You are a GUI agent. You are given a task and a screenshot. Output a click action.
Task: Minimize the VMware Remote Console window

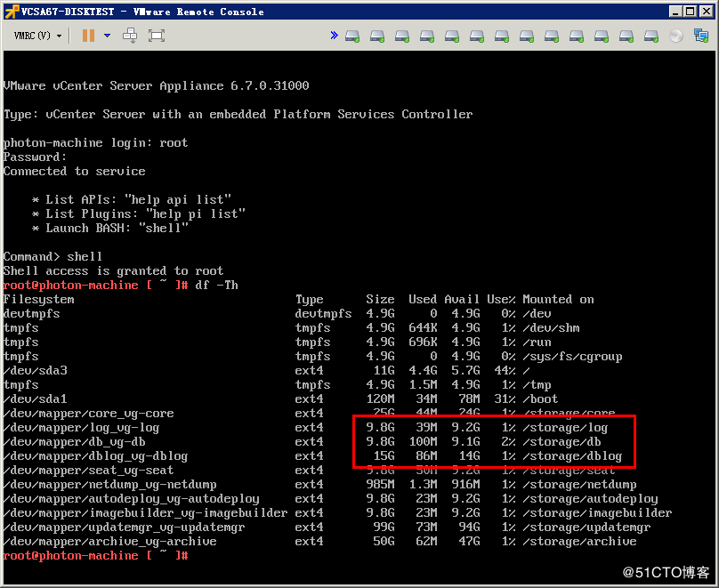tap(675, 12)
